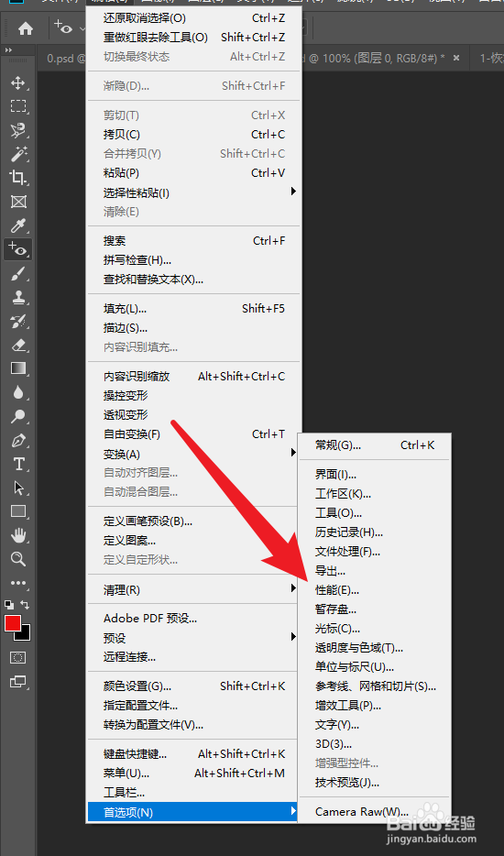Open 光标(C)... preferences

[x=374, y=629]
